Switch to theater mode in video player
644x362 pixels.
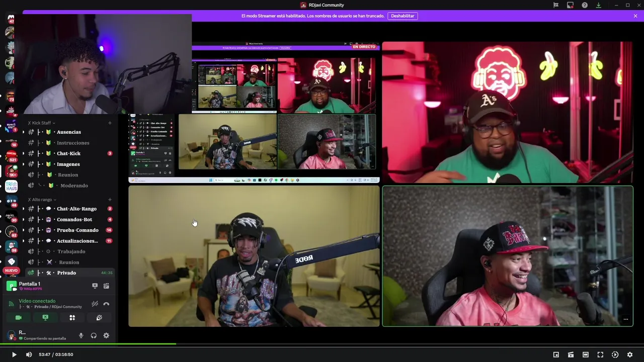pyautogui.click(x=586, y=354)
